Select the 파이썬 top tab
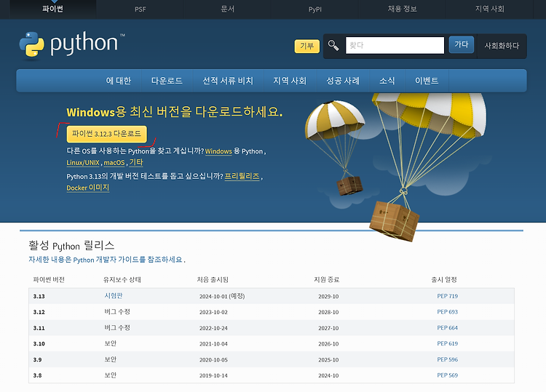This screenshot has height=392, width=546. pos(52,9)
